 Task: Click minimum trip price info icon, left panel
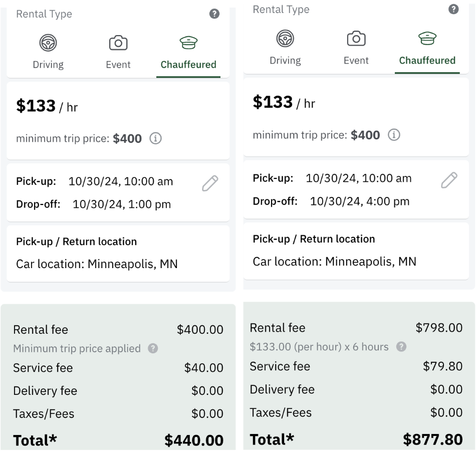pos(155,138)
